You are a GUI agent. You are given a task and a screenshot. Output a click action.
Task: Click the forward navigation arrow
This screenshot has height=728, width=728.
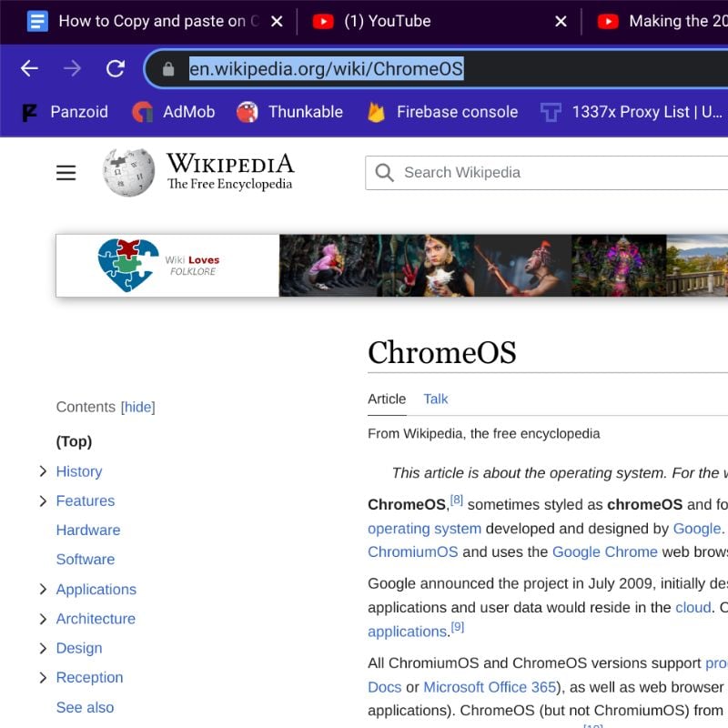click(x=72, y=67)
